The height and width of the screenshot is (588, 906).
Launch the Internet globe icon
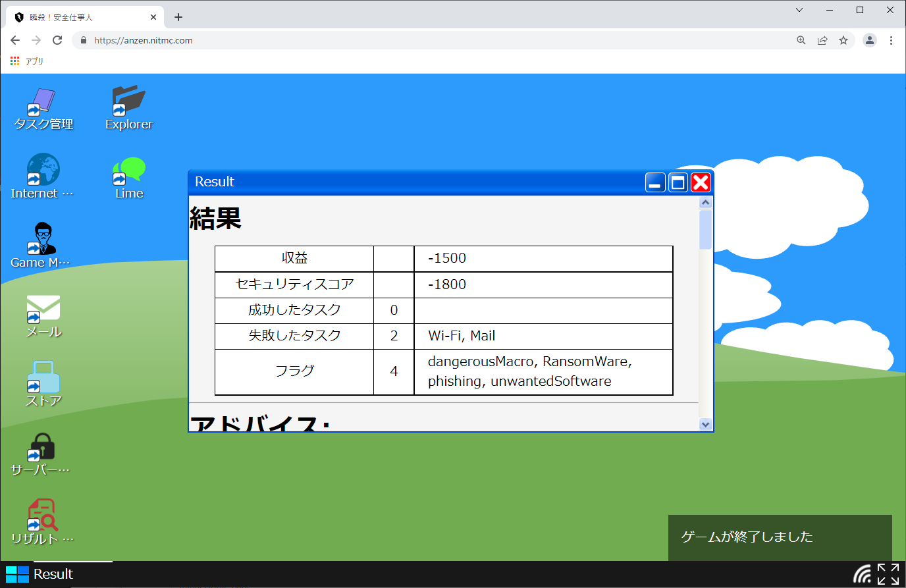[x=43, y=177]
